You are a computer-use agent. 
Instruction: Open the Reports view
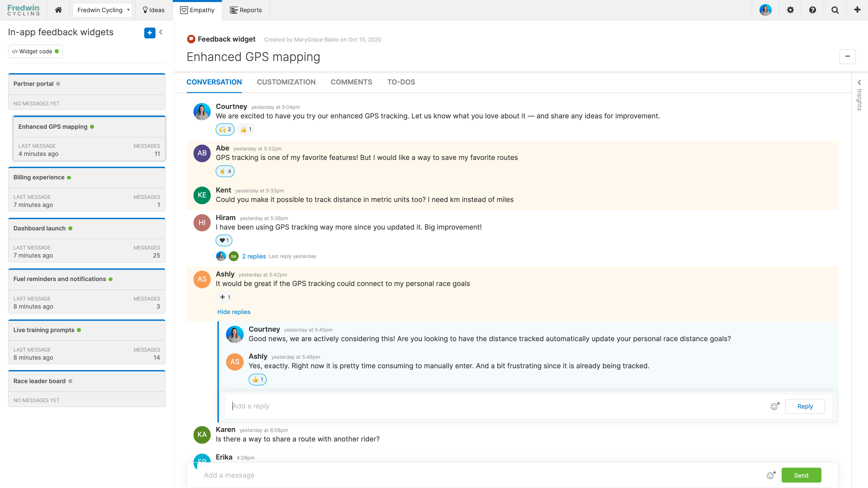246,10
